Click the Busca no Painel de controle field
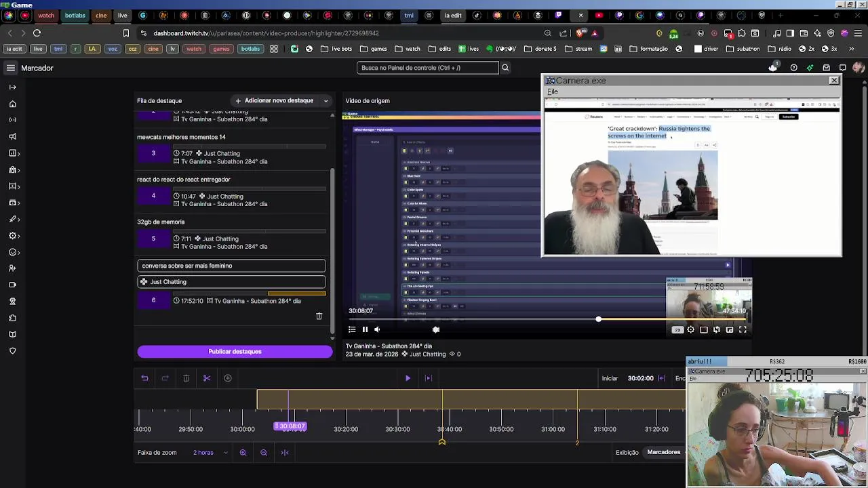Screen dimensions: 868x488 point(427,68)
